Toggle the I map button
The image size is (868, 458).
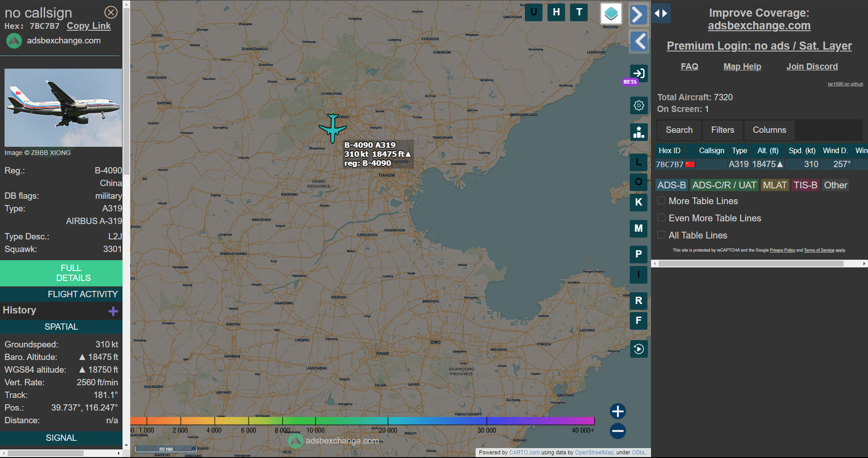[638, 275]
